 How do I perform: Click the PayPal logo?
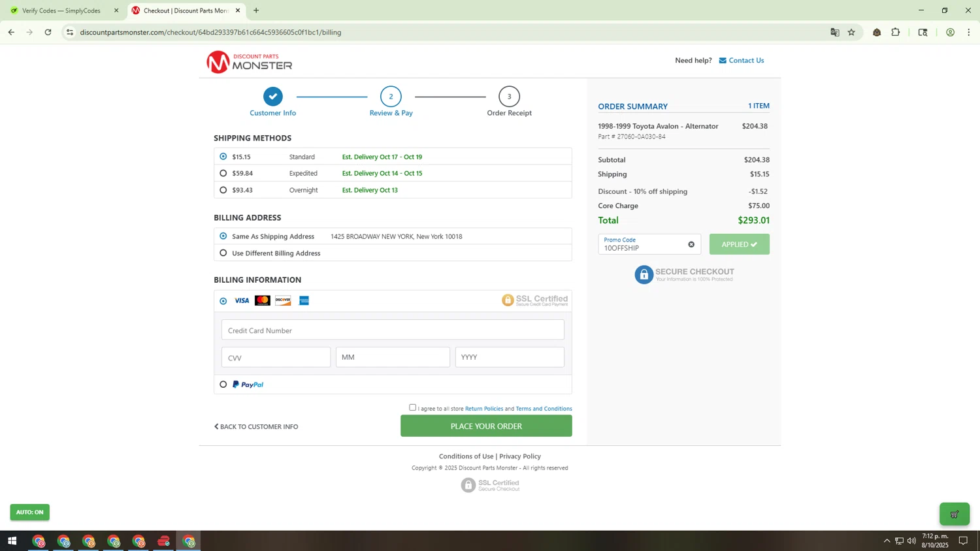(x=248, y=385)
